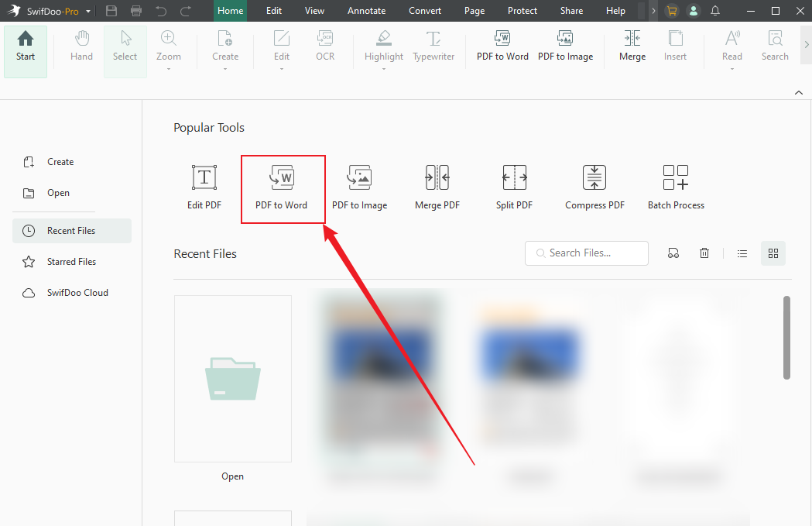Screen dimensions: 812x526
Task: Go to Starred Files in sidebar
Action: (x=72, y=262)
